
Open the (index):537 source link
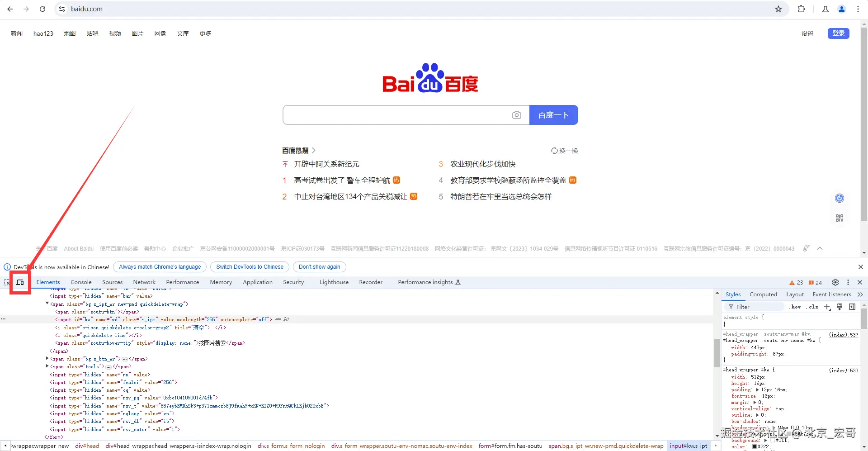[844, 335]
